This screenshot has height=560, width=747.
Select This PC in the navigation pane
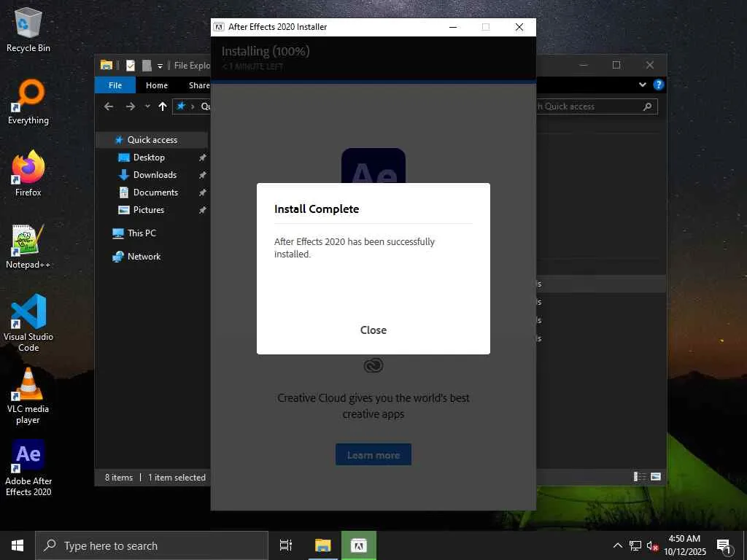(142, 233)
